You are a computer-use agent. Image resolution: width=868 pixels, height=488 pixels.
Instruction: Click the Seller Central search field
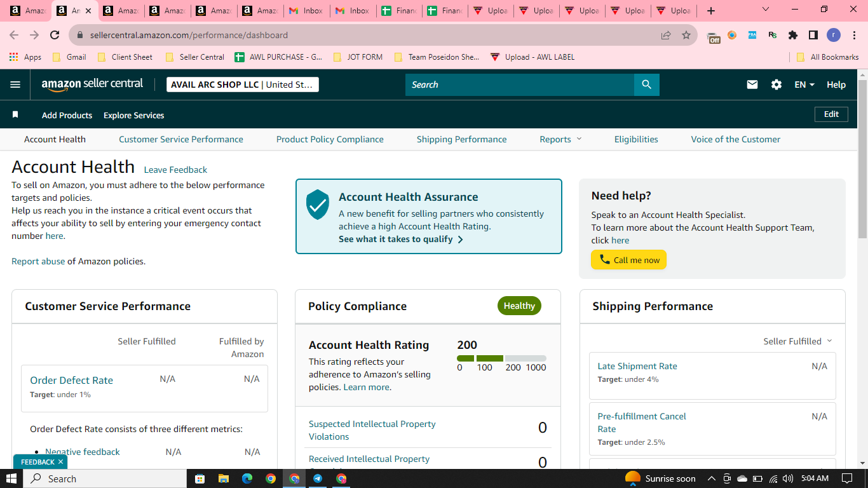(x=520, y=85)
